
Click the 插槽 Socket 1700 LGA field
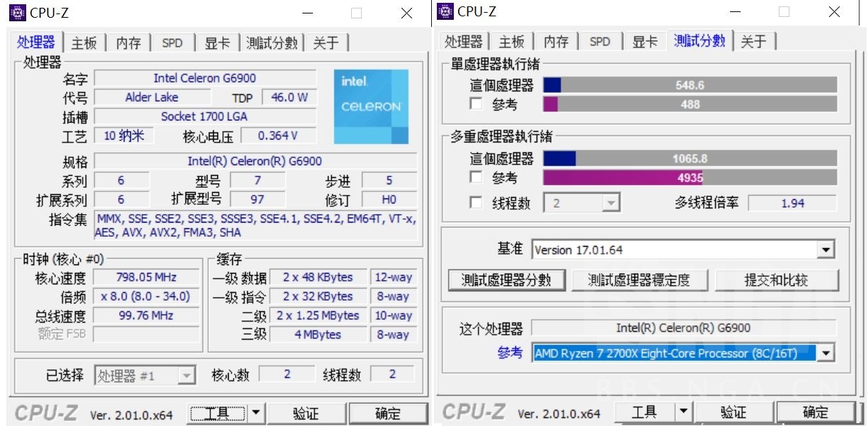(205, 116)
